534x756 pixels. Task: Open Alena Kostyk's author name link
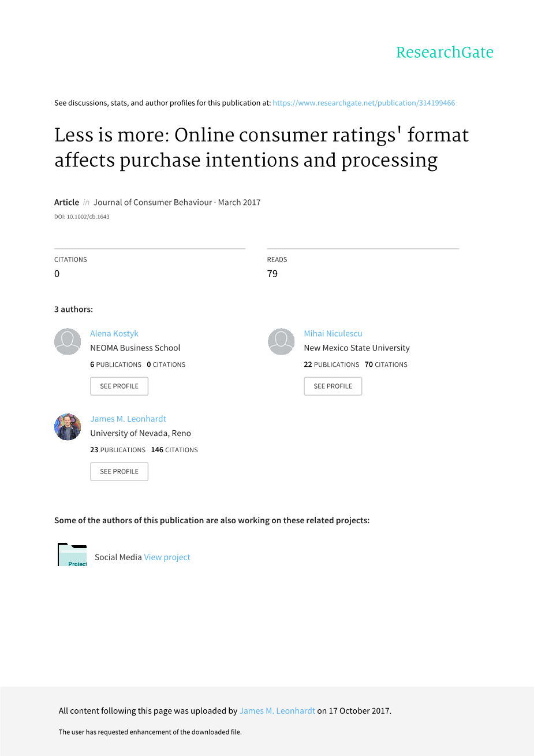114,334
